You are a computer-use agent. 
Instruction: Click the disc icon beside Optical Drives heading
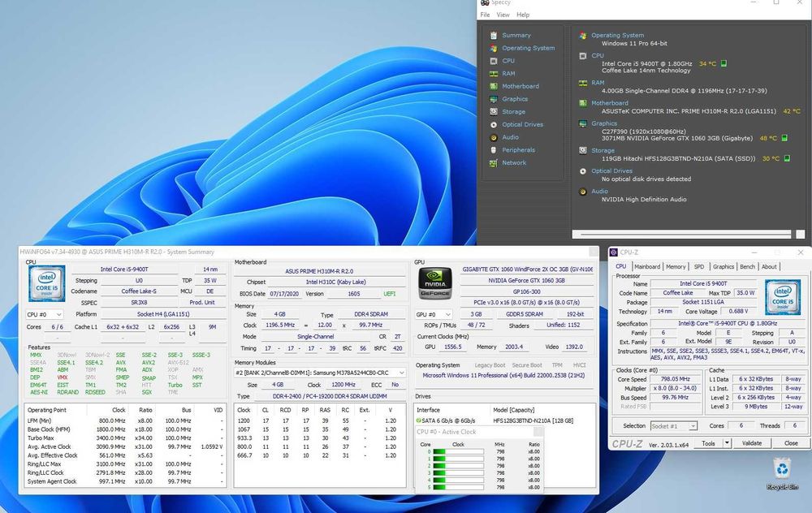click(582, 170)
